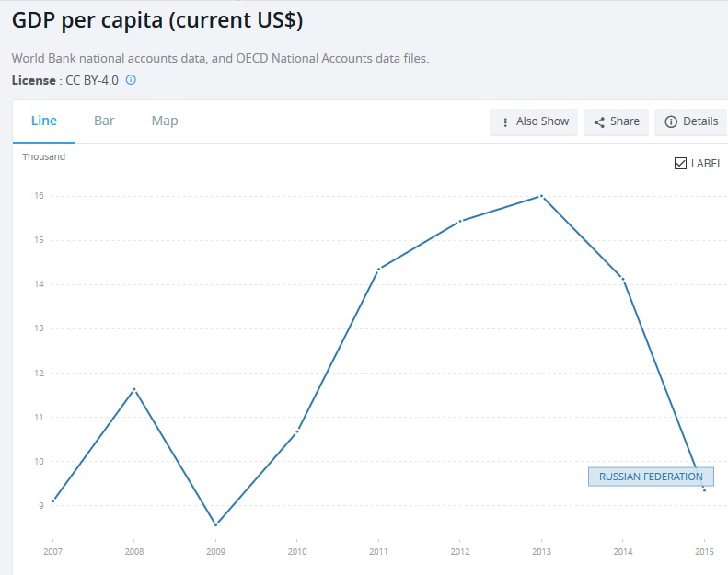Screen dimensions: 728x575
Task: Click the 2011 data point
Action: (x=378, y=269)
